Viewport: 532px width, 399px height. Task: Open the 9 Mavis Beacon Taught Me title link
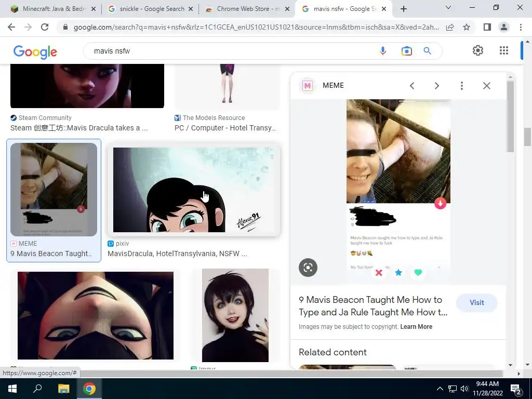[x=373, y=306]
